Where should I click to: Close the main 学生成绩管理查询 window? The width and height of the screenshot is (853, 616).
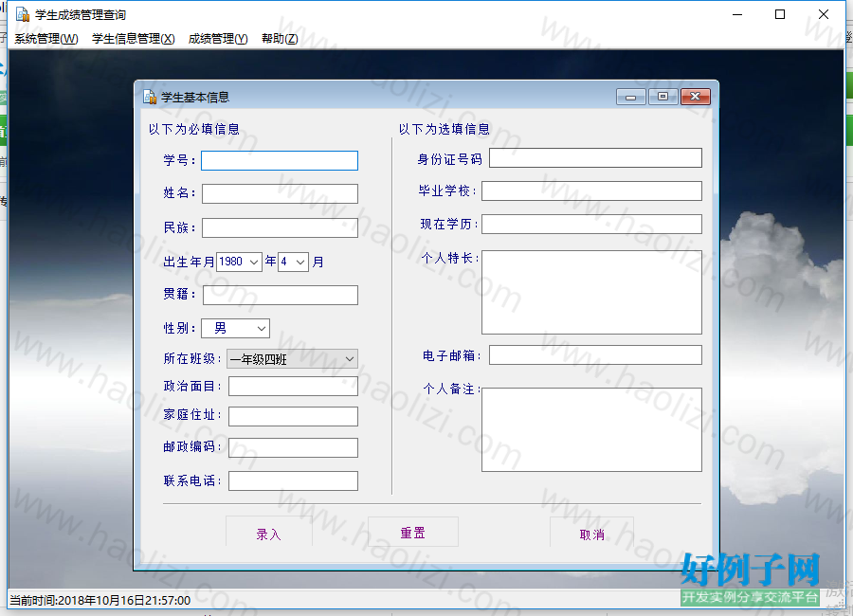coord(823,15)
